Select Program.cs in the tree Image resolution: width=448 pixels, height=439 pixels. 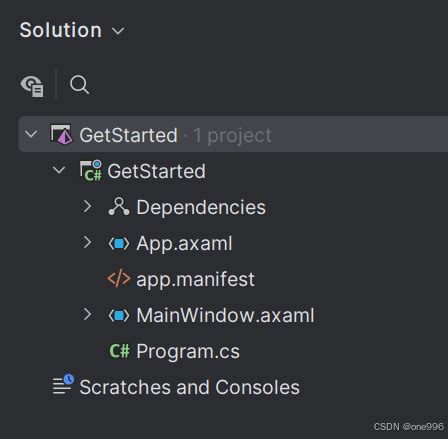[x=188, y=351]
